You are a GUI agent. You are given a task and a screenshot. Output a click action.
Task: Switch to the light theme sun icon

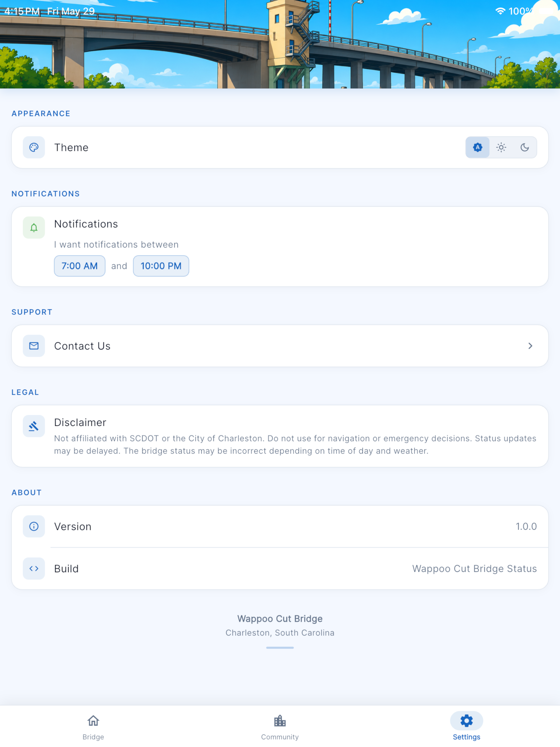tap(501, 147)
